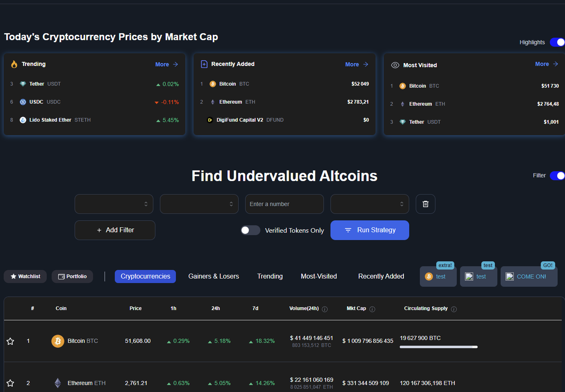Open More link in Most Visited card
565x392 pixels.
click(547, 64)
